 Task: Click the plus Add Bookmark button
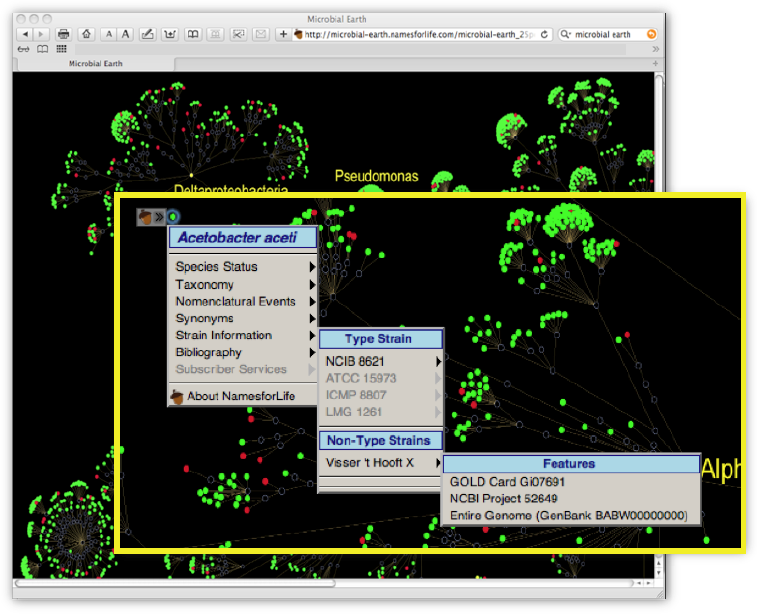pos(284,34)
